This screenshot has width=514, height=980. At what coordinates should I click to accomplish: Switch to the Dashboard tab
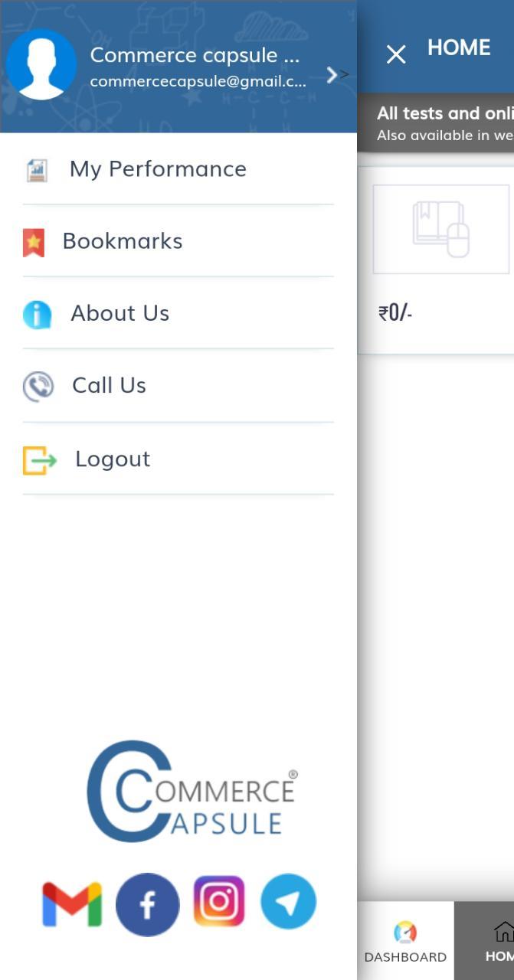(405, 941)
